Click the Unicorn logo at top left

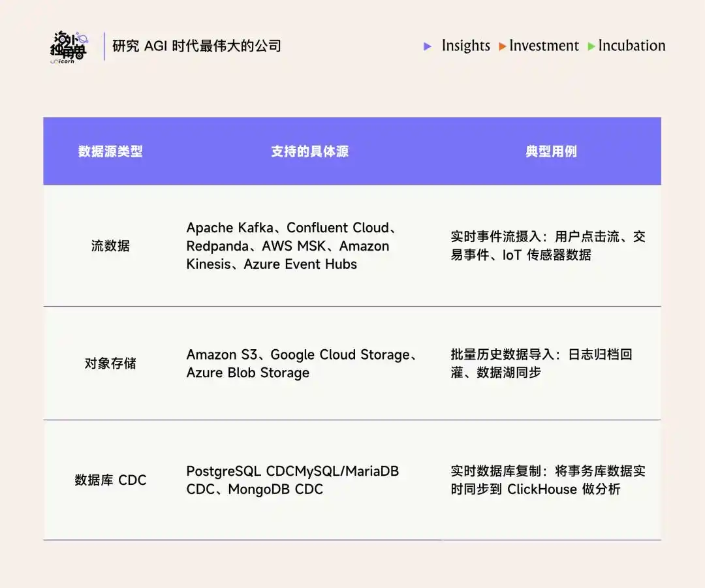[x=69, y=47]
